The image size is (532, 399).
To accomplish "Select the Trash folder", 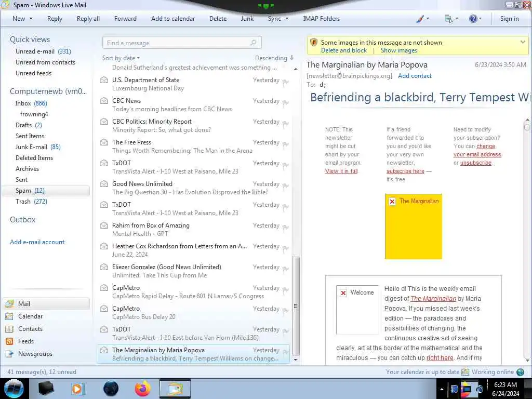I will pos(31,202).
